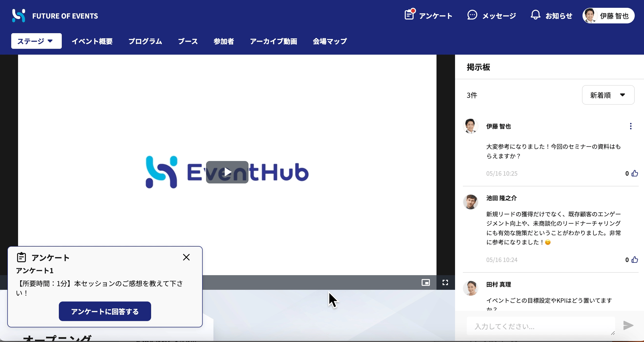Open the 伊藤 智也 profile menu

[x=608, y=16]
